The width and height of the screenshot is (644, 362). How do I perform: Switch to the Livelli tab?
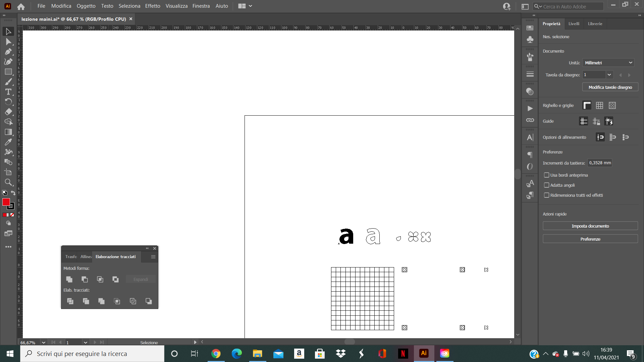tap(574, 24)
